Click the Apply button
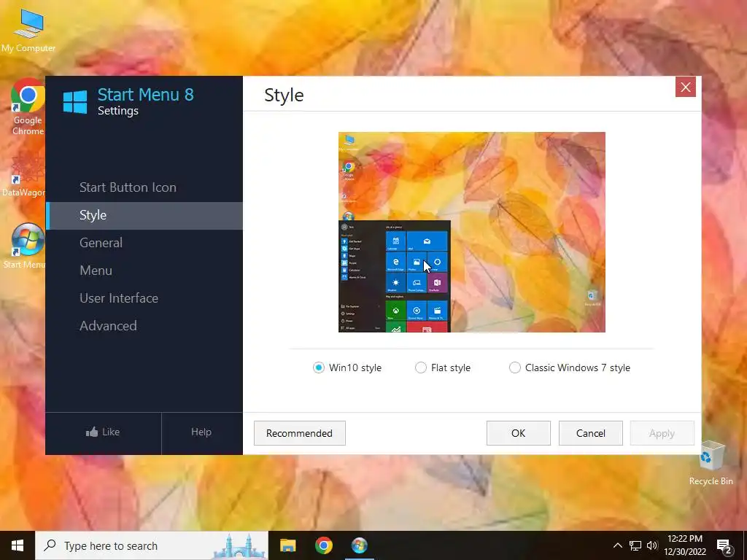Image resolution: width=747 pixels, height=560 pixels. point(662,433)
